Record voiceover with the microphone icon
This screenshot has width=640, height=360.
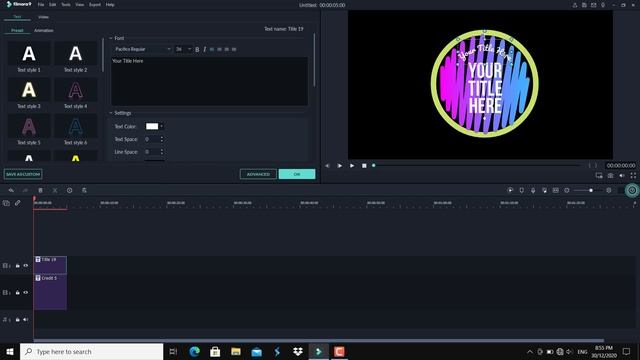pos(533,190)
